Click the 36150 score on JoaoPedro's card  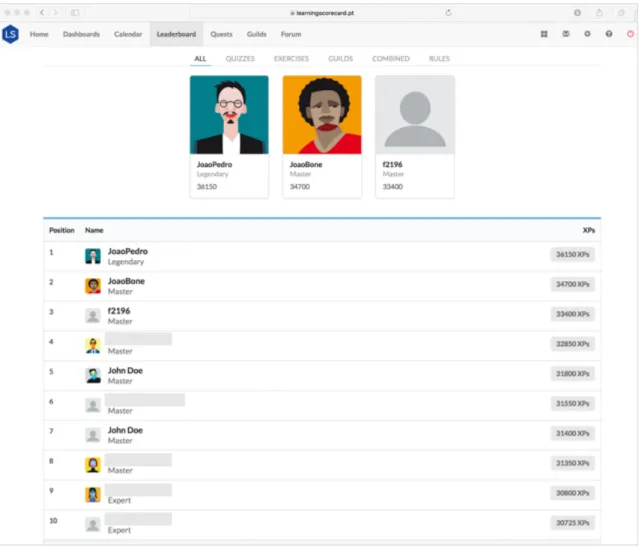click(207, 187)
